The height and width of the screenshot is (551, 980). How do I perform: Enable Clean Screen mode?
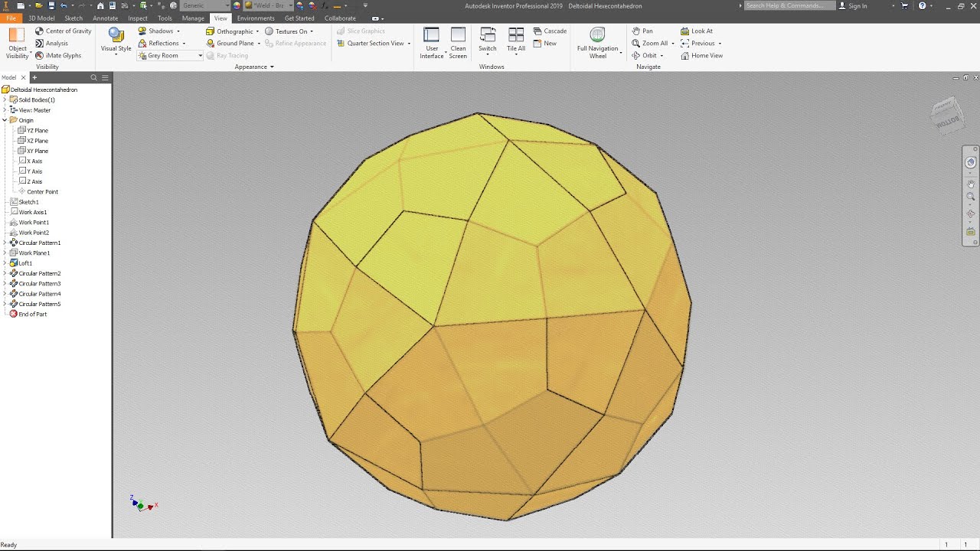tap(458, 43)
